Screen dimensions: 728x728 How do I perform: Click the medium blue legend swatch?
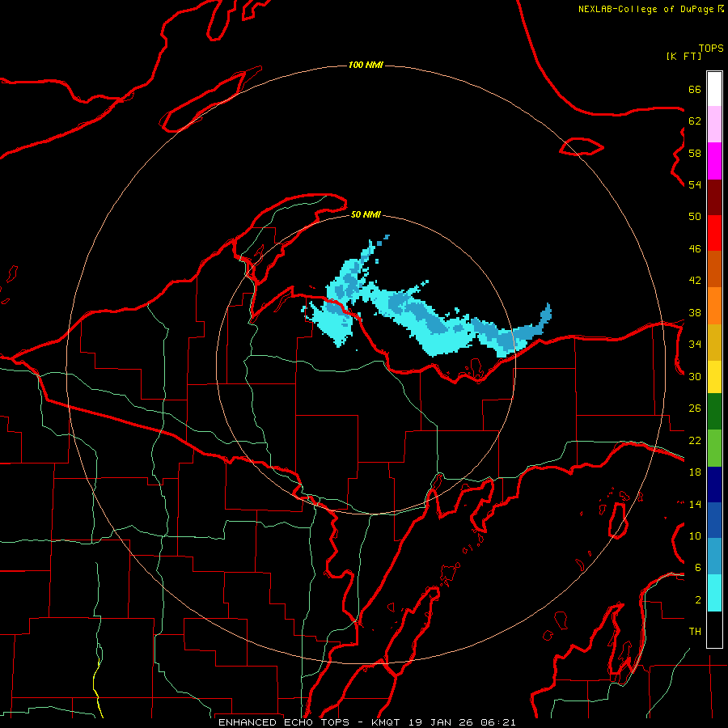click(714, 520)
